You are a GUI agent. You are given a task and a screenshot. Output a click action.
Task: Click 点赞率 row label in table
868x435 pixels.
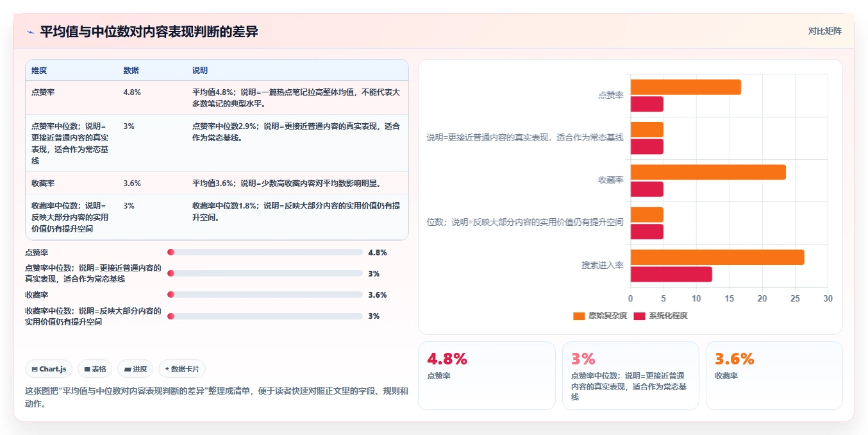tap(43, 92)
